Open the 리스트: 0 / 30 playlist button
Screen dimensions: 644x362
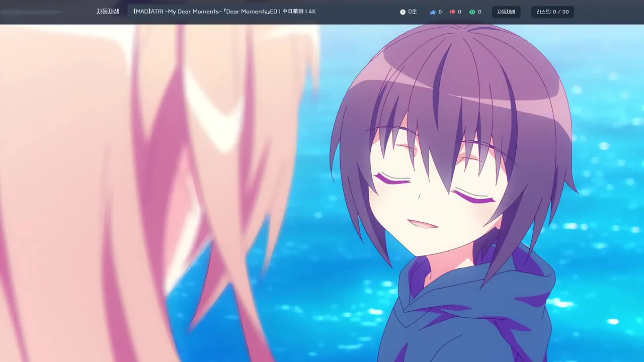point(552,12)
